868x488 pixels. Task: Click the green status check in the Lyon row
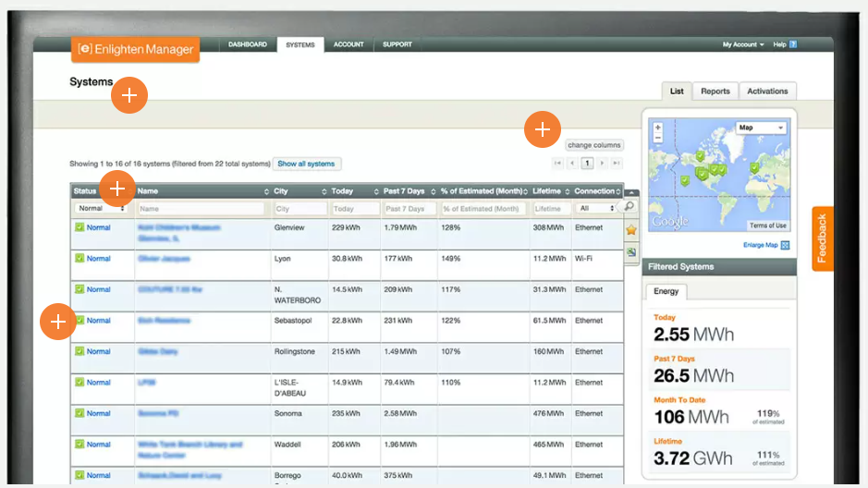point(79,258)
